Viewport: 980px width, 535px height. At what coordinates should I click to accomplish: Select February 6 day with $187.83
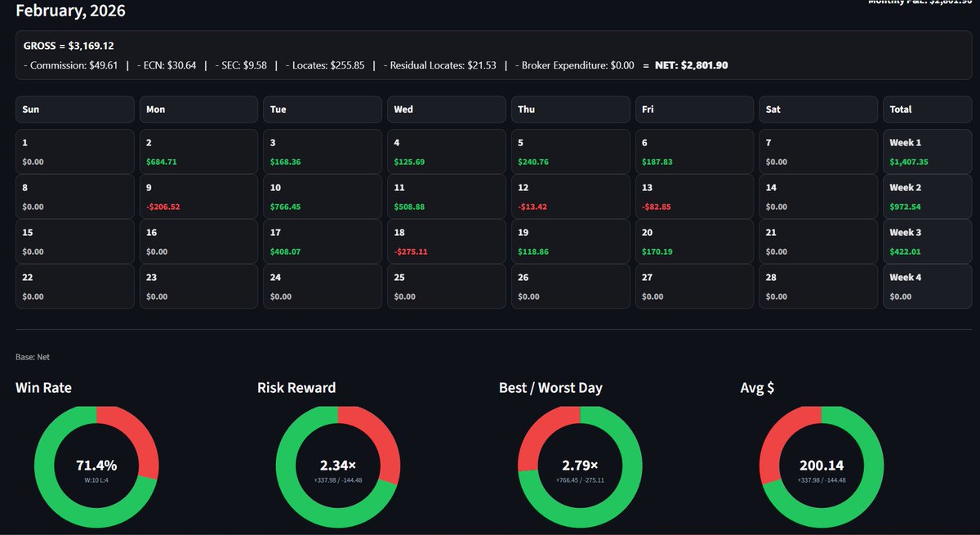695,151
